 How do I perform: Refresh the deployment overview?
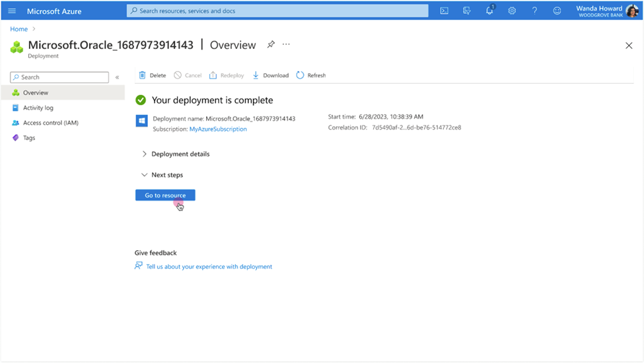click(311, 75)
